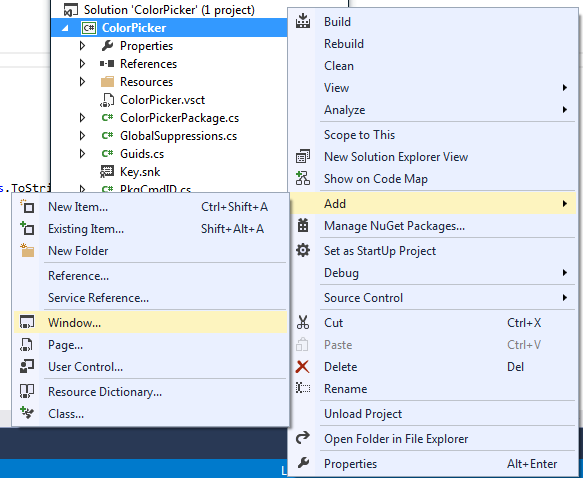Image resolution: width=583 pixels, height=478 pixels.
Task: Click the Del shortcut text
Action: [516, 367]
